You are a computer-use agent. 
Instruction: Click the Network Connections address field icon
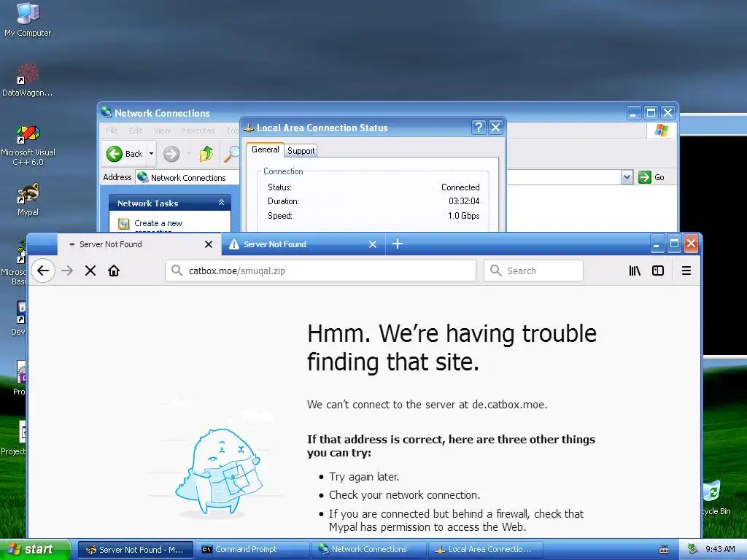[x=142, y=177]
